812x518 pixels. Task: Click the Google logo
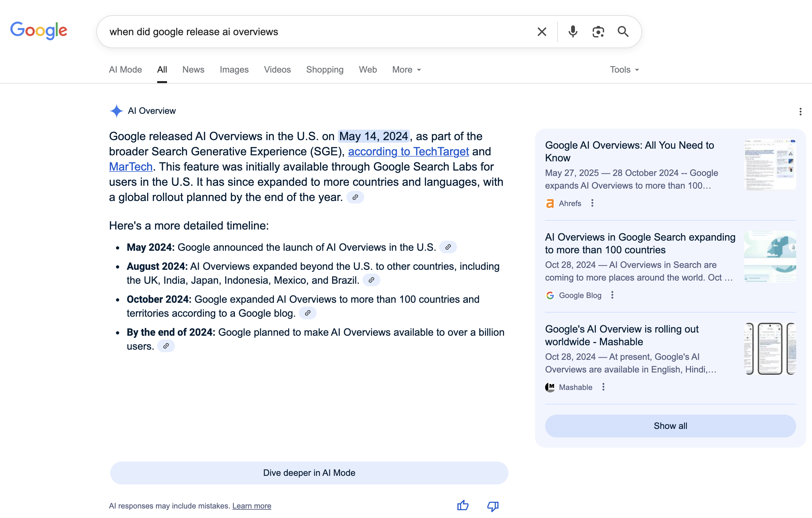point(39,31)
